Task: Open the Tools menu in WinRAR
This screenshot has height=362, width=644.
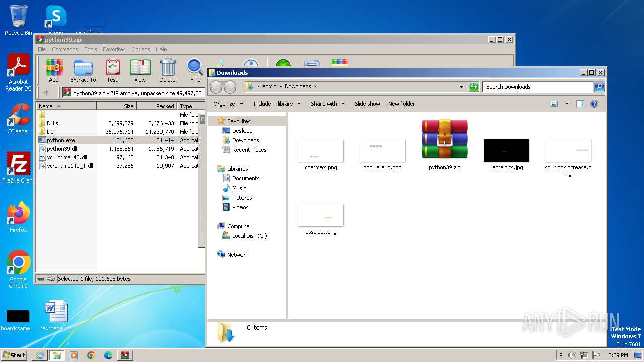Action: pos(91,49)
